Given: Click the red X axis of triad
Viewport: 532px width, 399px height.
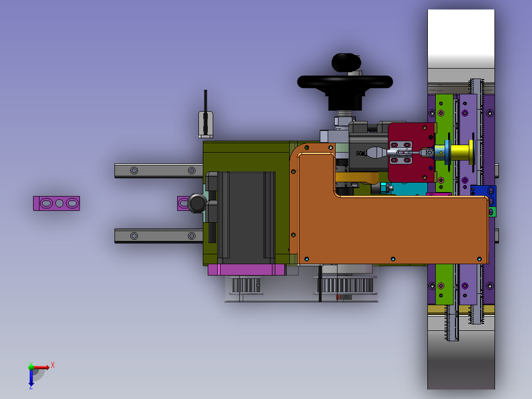Looking at the screenshot, I should tap(42, 367).
